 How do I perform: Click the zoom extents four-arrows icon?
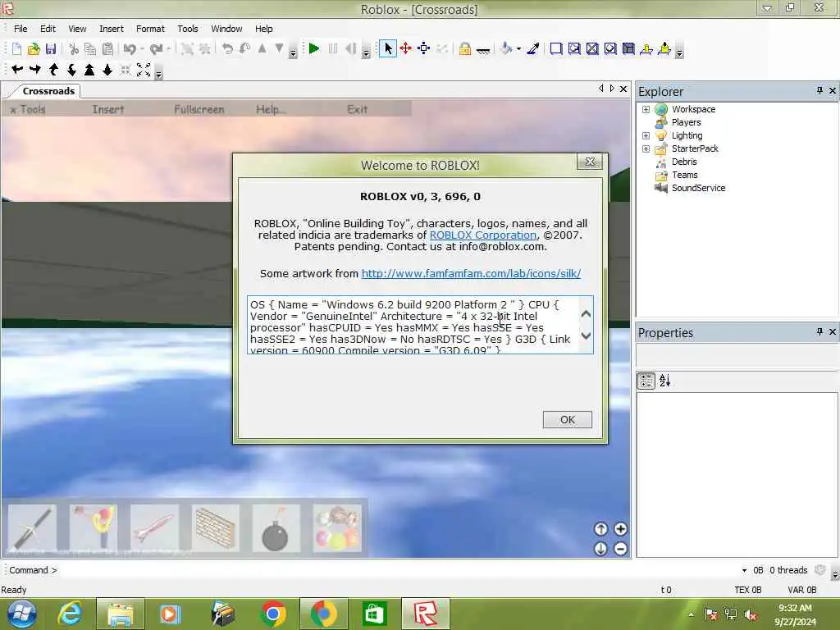144,69
